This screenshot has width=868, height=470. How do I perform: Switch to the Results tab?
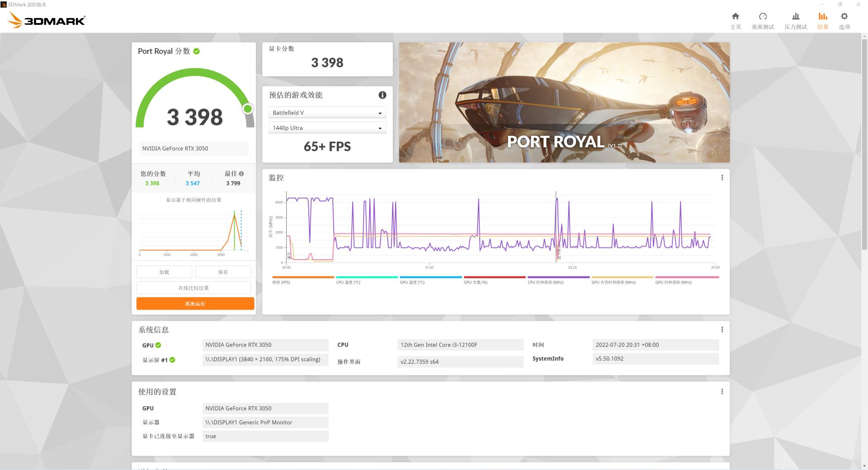[x=822, y=20]
